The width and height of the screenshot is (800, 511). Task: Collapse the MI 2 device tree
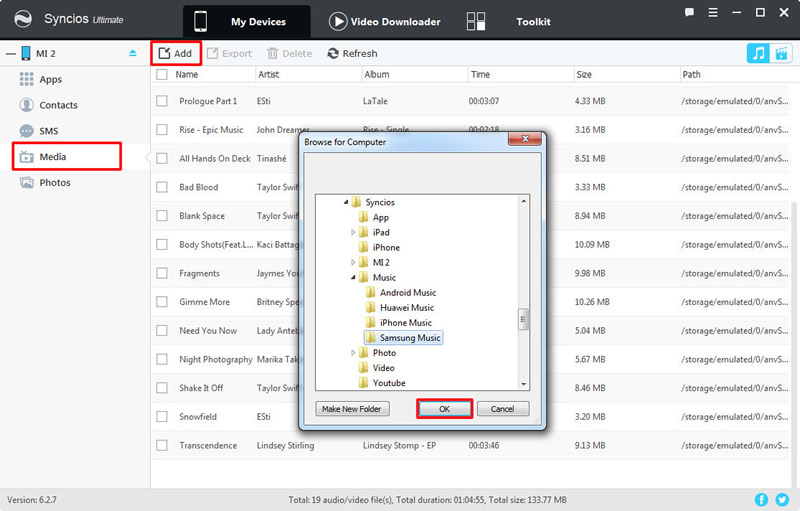coord(10,54)
